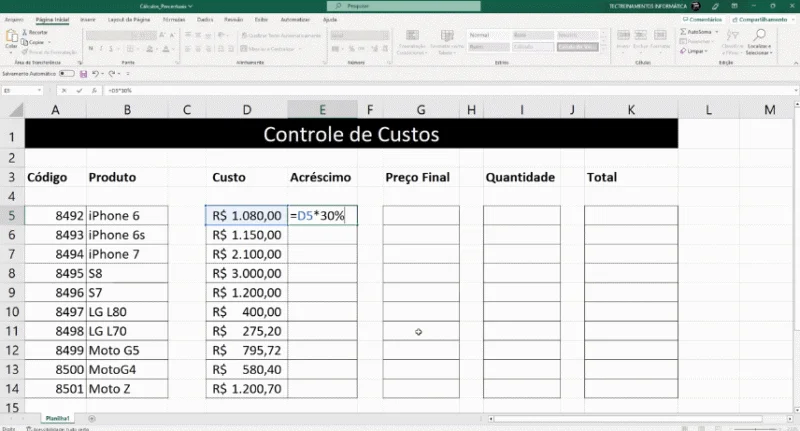The image size is (800, 431).
Task: Click the Limpar eraser icon
Action: pos(683,51)
